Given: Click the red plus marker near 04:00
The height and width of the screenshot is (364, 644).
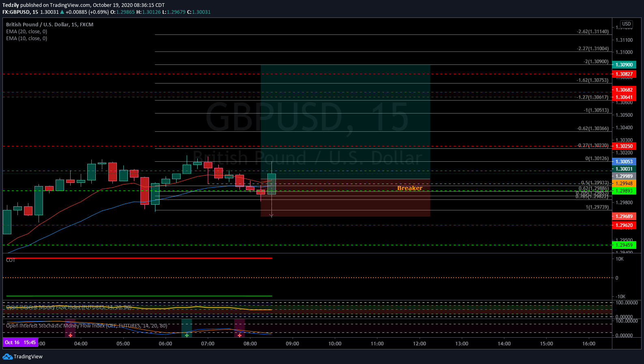Looking at the screenshot, I should click(x=70, y=335).
